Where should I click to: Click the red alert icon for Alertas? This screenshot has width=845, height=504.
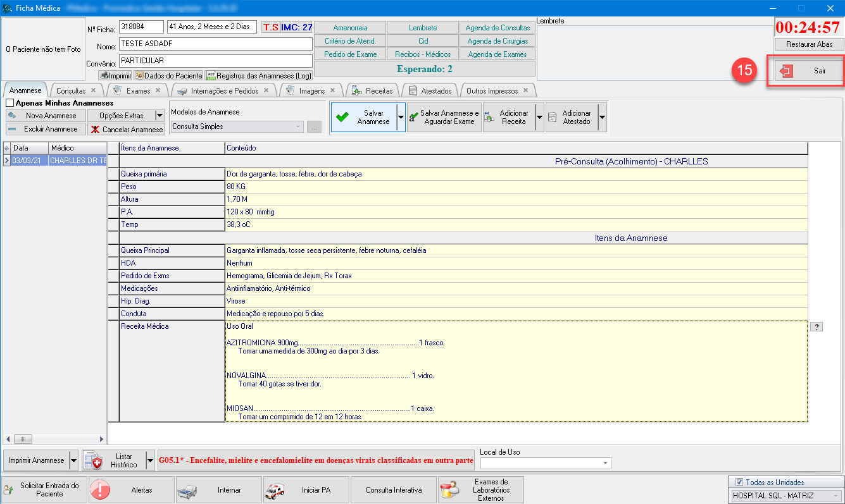coord(100,490)
